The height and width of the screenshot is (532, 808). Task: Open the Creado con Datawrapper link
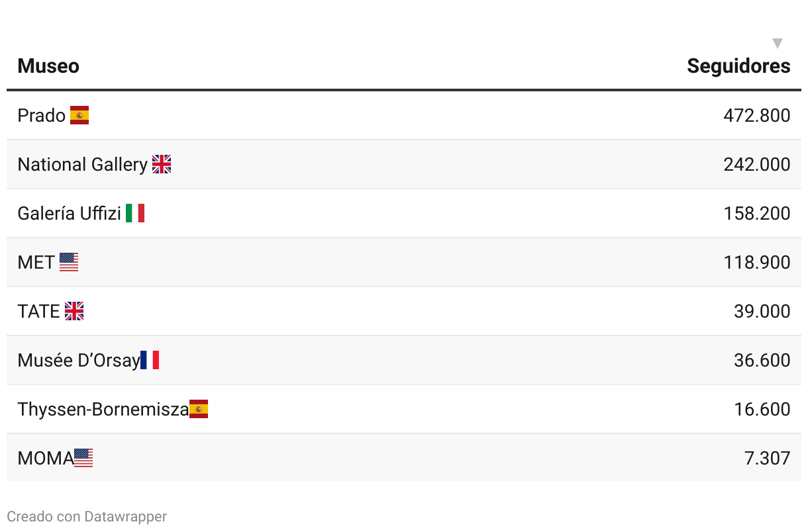coord(87,517)
